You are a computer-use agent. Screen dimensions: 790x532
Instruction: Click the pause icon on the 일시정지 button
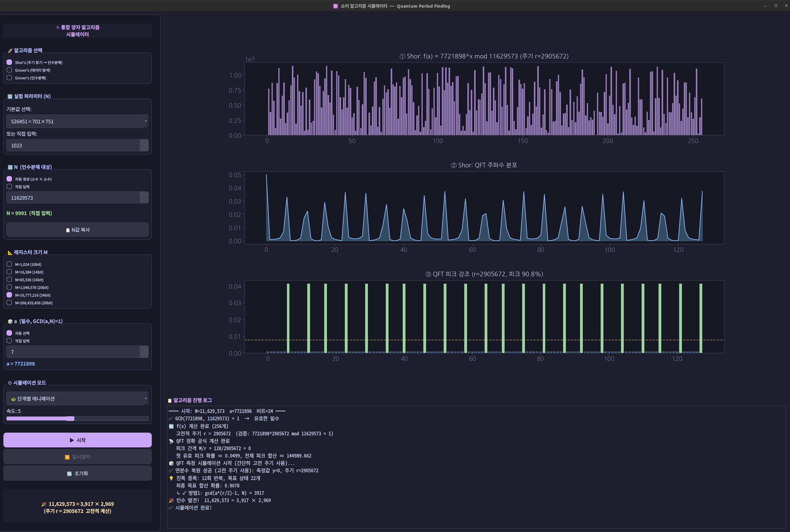[x=67, y=457]
